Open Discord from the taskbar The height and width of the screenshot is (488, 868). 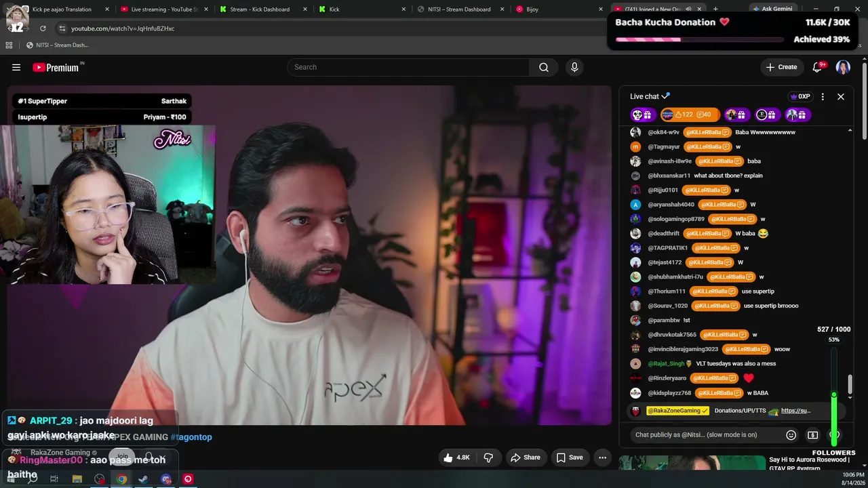click(x=166, y=479)
